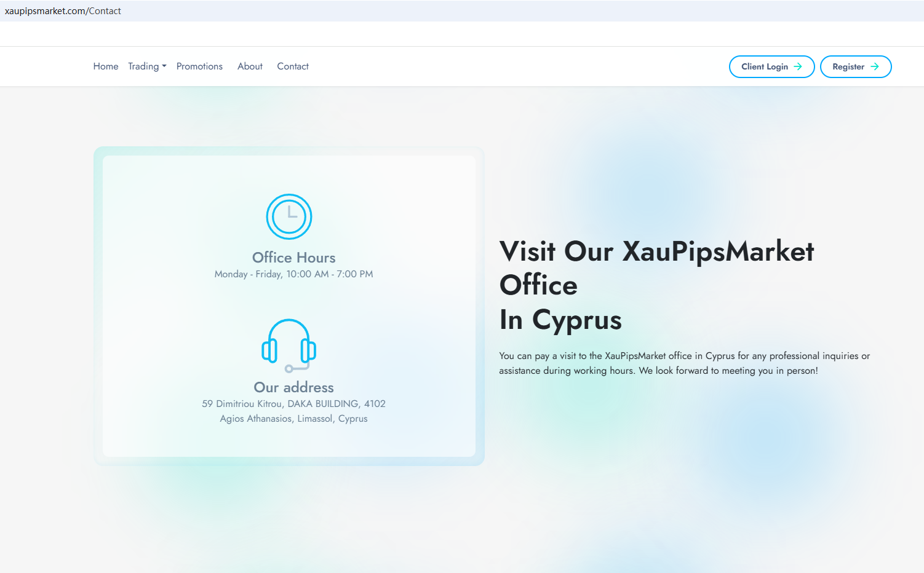Click the Our address heading
Viewport: 924px width, 573px height.
(293, 387)
